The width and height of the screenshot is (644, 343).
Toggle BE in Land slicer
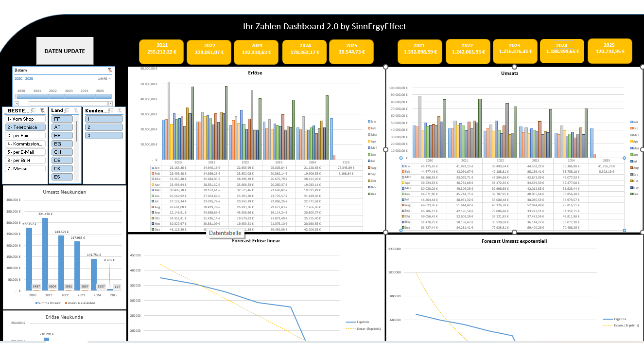tap(62, 135)
